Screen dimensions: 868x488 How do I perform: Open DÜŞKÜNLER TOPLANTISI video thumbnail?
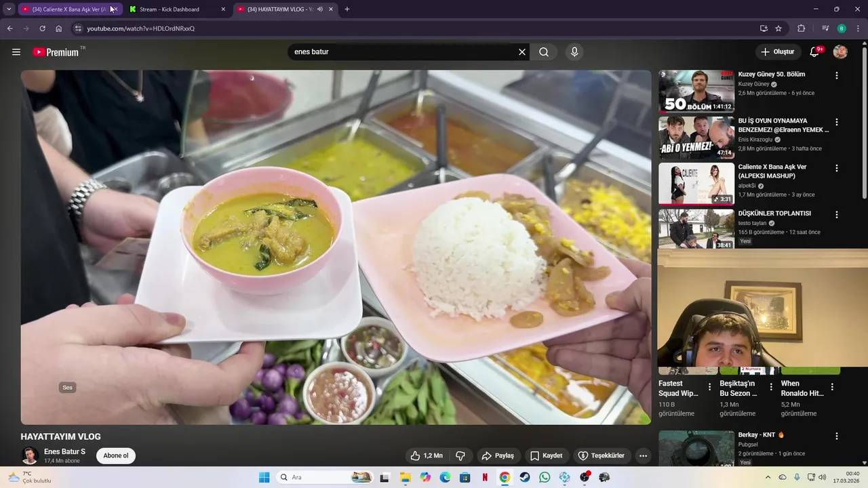[x=696, y=229]
